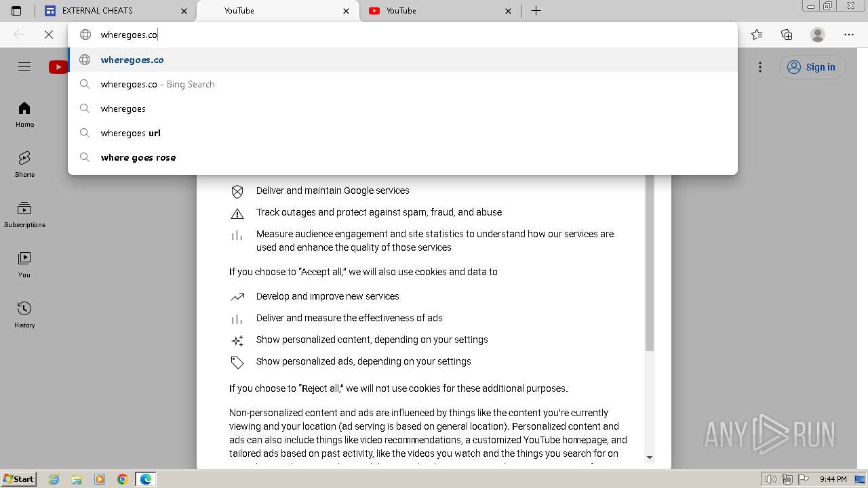The height and width of the screenshot is (488, 868).
Task: Click 'Show personalized ads, depending on your settings' text
Action: click(x=363, y=361)
